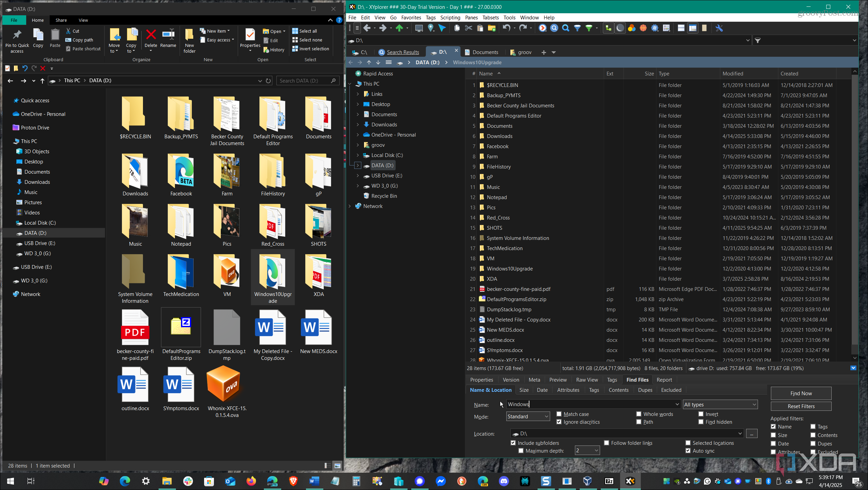
Task: Click the Rename icon in File Explorer ribbon
Action: coord(168,34)
